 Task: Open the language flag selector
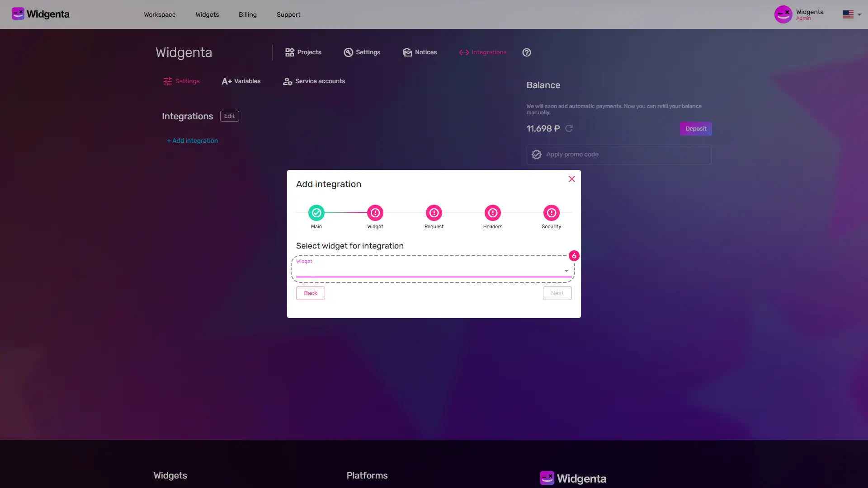[849, 14]
